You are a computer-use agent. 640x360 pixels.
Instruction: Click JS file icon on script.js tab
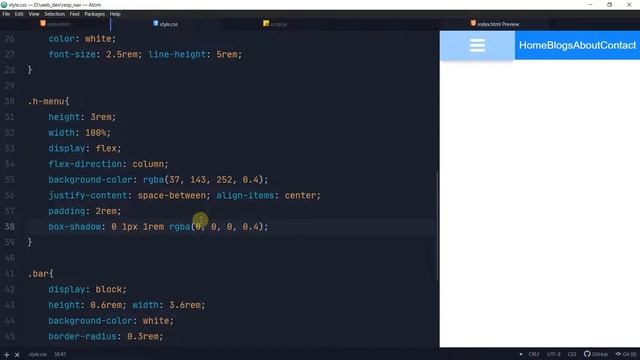(266, 23)
